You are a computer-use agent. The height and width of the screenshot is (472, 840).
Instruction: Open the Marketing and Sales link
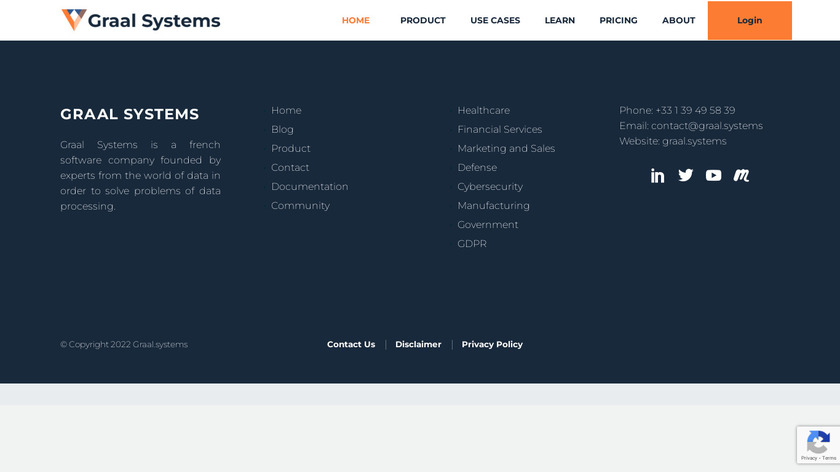506,148
